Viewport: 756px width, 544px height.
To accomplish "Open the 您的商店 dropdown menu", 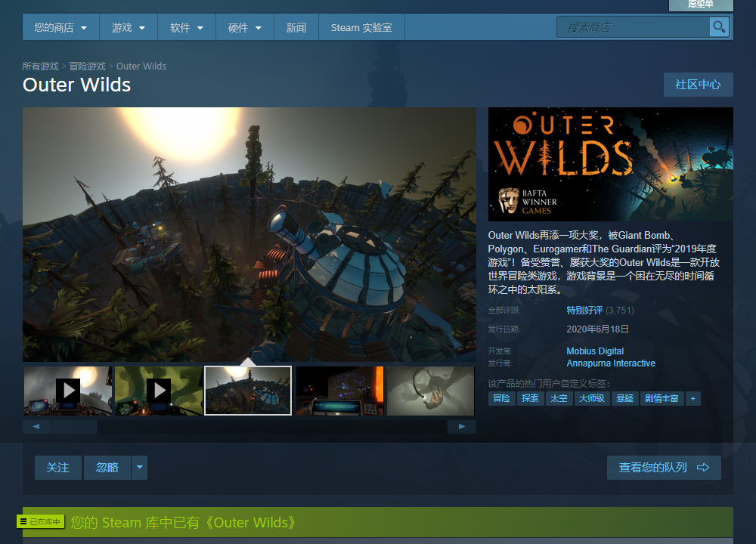I will tap(60, 27).
